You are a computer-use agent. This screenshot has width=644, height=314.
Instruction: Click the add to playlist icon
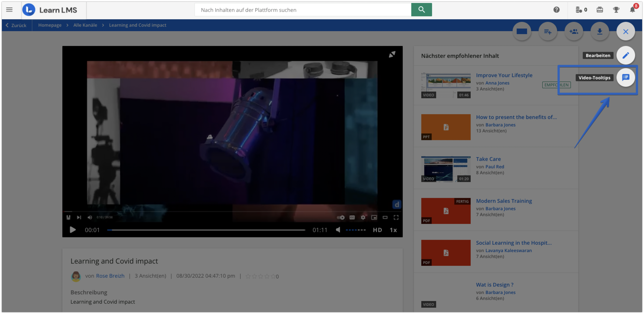point(547,32)
